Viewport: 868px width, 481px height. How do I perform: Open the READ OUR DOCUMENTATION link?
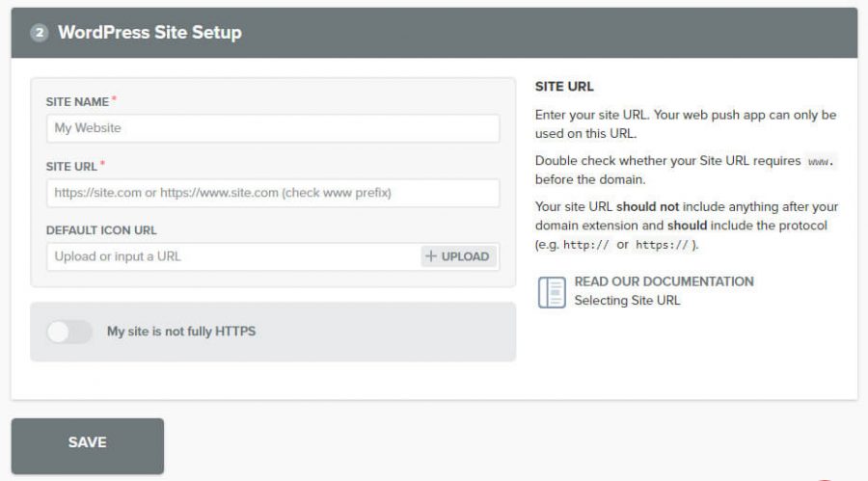(x=664, y=281)
